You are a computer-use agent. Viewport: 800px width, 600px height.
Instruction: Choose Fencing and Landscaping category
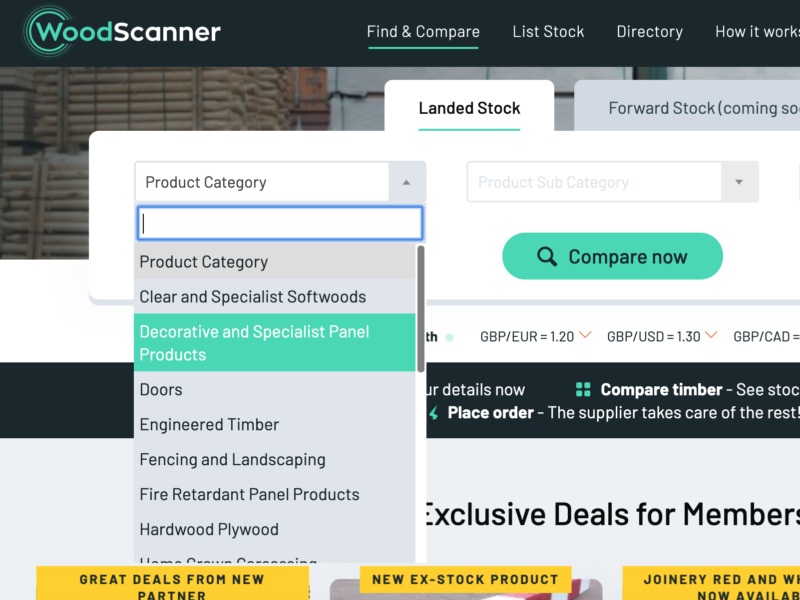point(233,460)
